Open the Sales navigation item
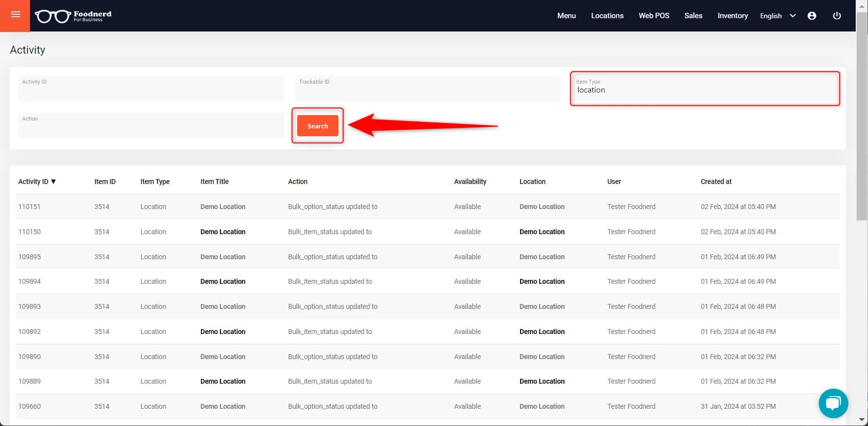The width and height of the screenshot is (868, 426). coord(693,16)
